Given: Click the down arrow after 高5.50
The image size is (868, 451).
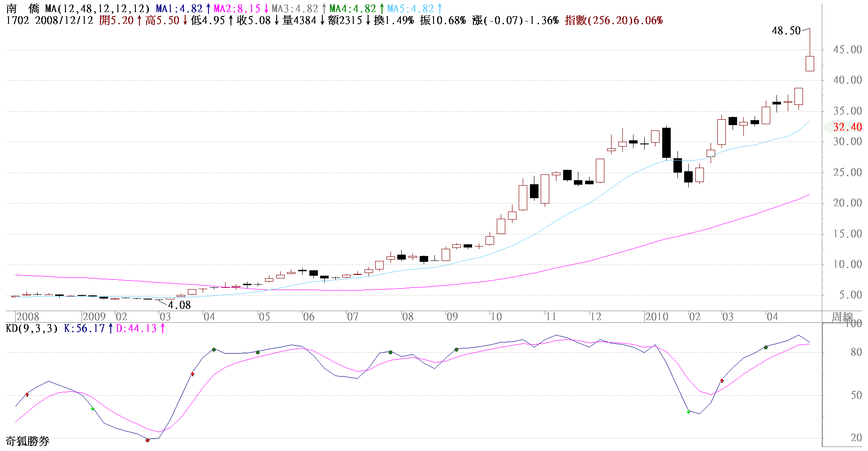Looking at the screenshot, I should point(185,21).
